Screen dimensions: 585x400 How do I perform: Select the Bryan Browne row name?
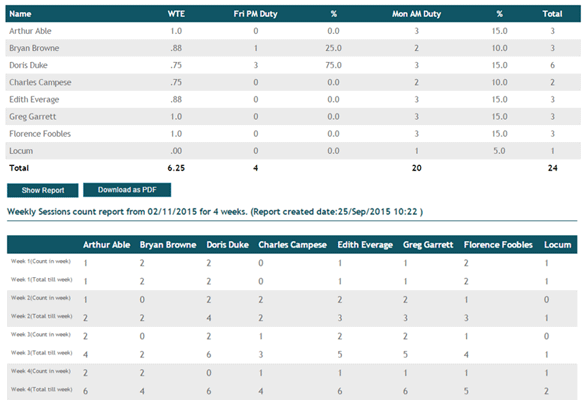[34, 48]
